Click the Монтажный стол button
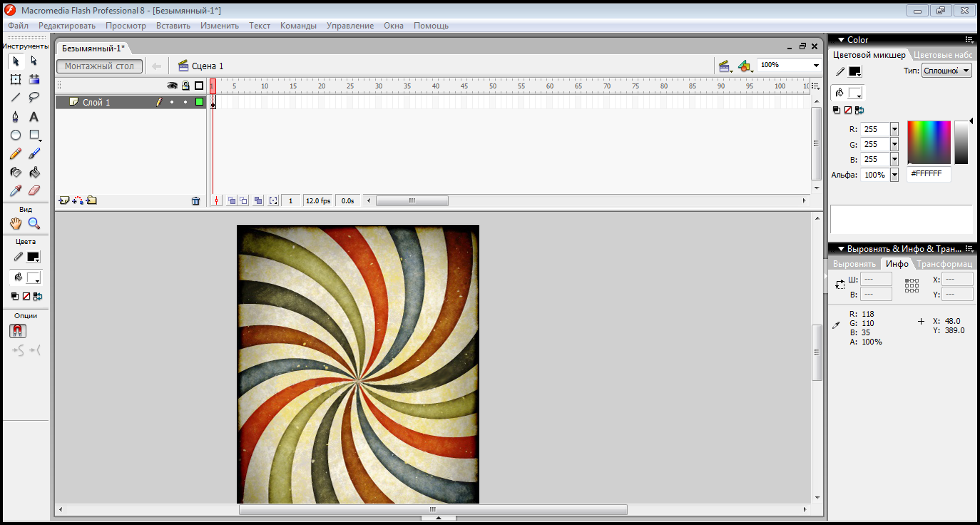The image size is (980, 525). pos(100,66)
